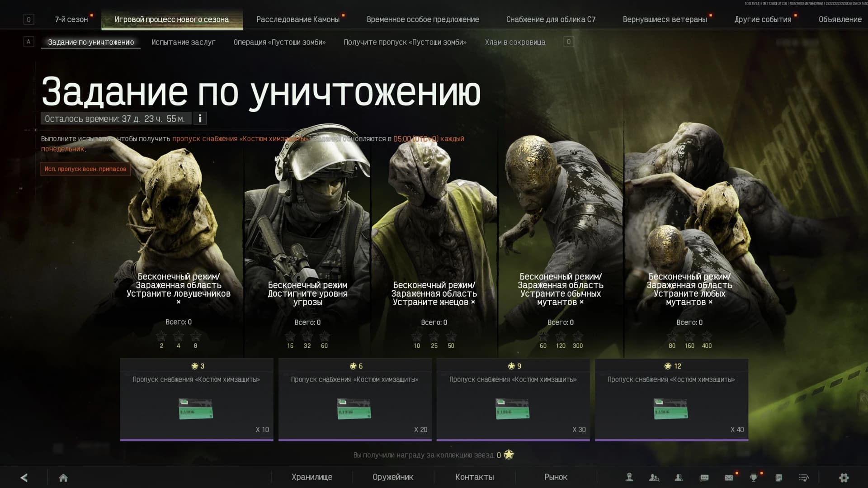Viewport: 868px width, 488px height.
Task: Open the settings gear icon
Action: point(844,478)
